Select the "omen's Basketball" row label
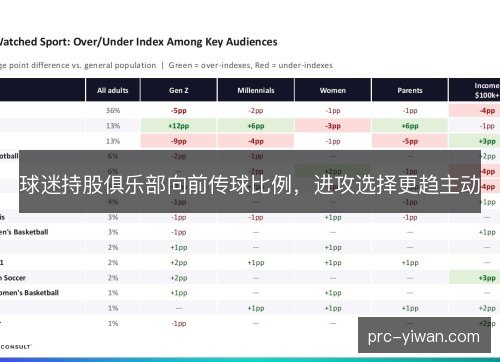The height and width of the screenshot is (362, 500). pos(29,293)
